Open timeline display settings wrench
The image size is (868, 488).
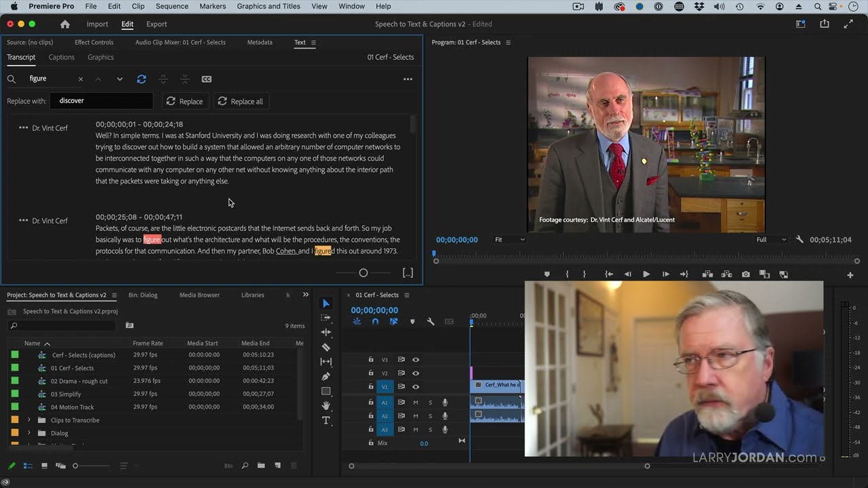(430, 322)
